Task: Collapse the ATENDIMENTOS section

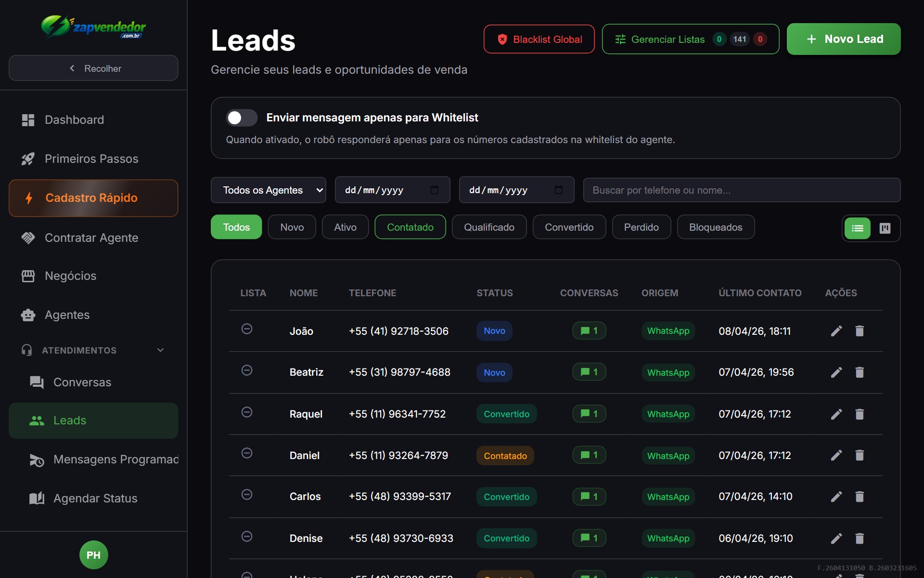Action: (x=160, y=350)
